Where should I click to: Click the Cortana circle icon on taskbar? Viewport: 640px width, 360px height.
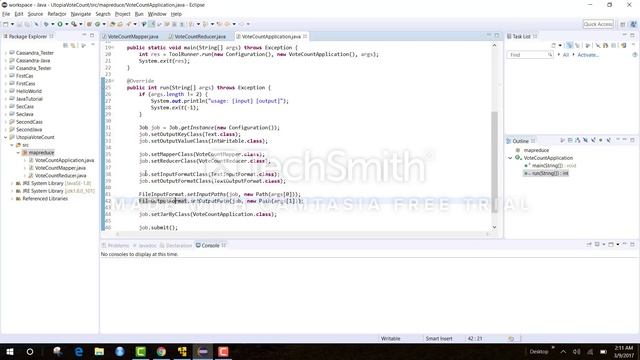pyautogui.click(x=30, y=351)
